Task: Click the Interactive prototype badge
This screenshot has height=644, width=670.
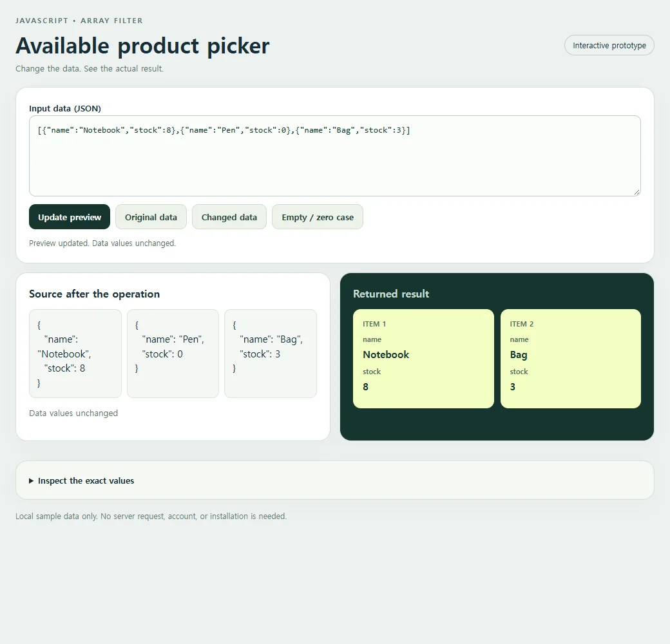Action: tap(609, 45)
